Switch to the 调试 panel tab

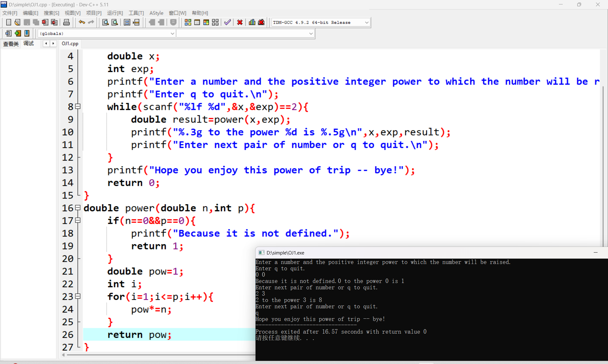click(28, 44)
